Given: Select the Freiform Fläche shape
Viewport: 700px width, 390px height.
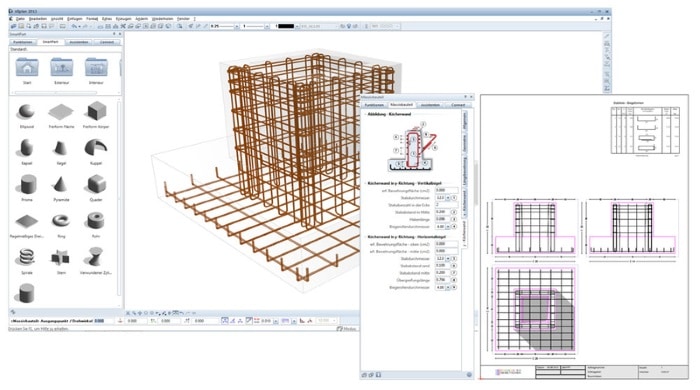Looking at the screenshot, I should pyautogui.click(x=61, y=112).
